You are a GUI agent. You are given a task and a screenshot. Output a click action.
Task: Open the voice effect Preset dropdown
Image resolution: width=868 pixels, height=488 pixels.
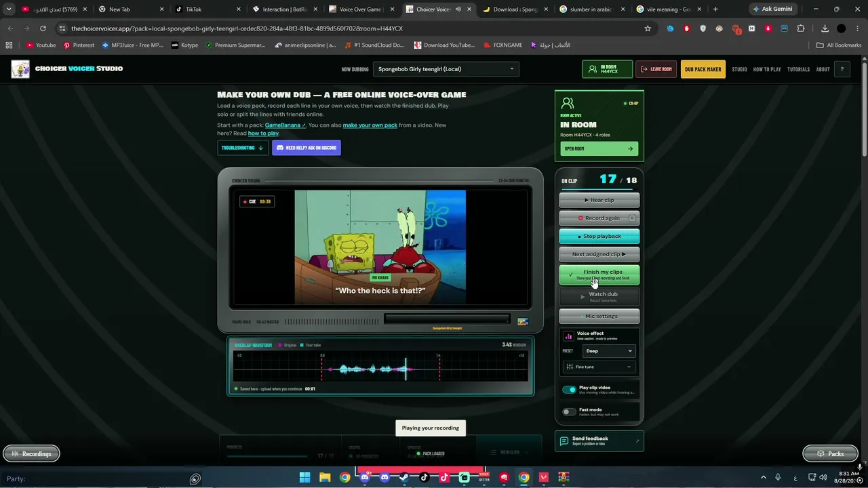pyautogui.click(x=609, y=351)
